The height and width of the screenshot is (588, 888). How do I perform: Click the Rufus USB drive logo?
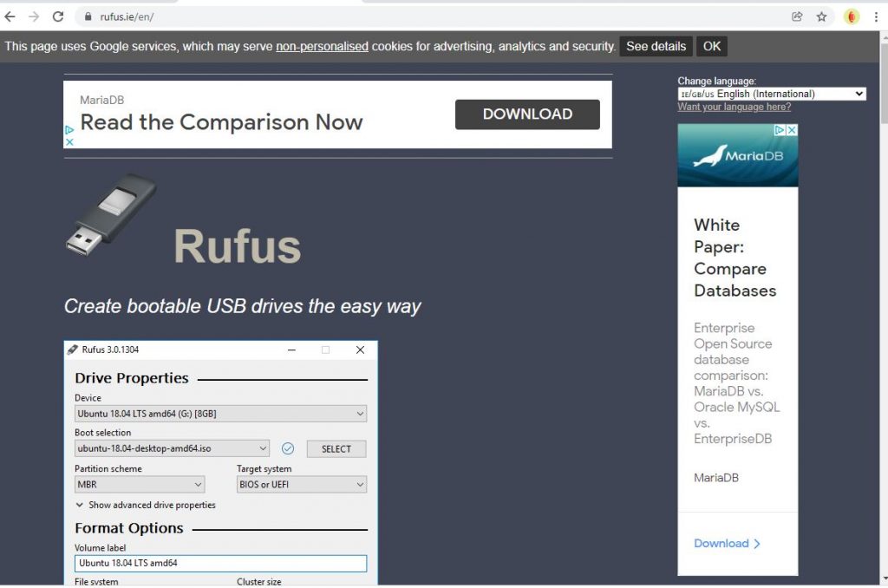pyautogui.click(x=111, y=215)
